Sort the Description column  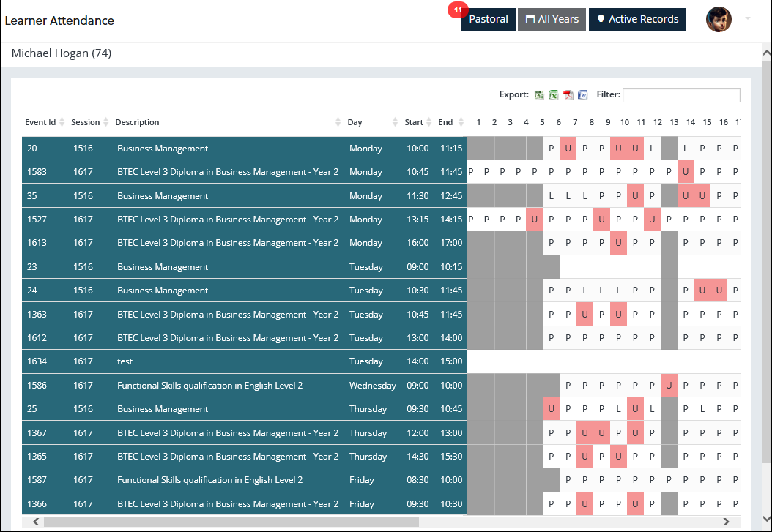(x=338, y=122)
